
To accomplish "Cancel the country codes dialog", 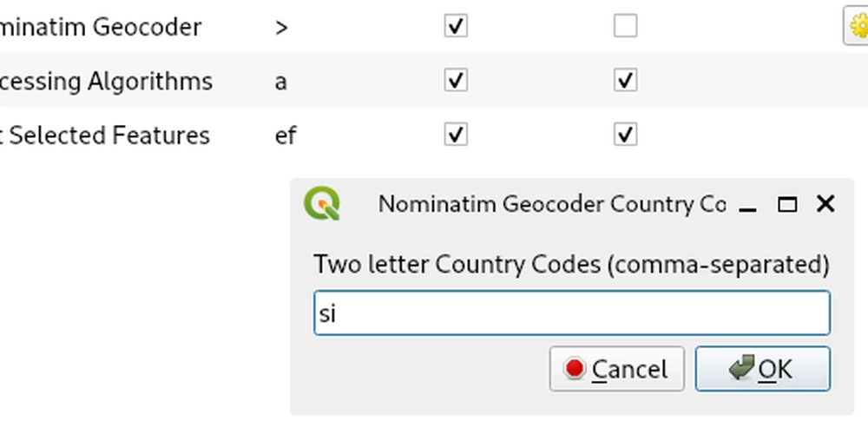I will (616, 369).
